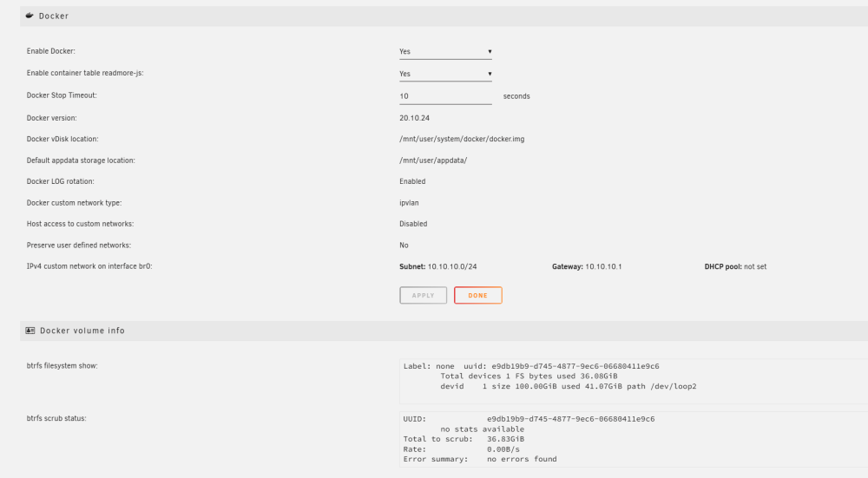Click the Preserve user defined networks No value
The width and height of the screenshot is (868, 478).
[x=404, y=246]
